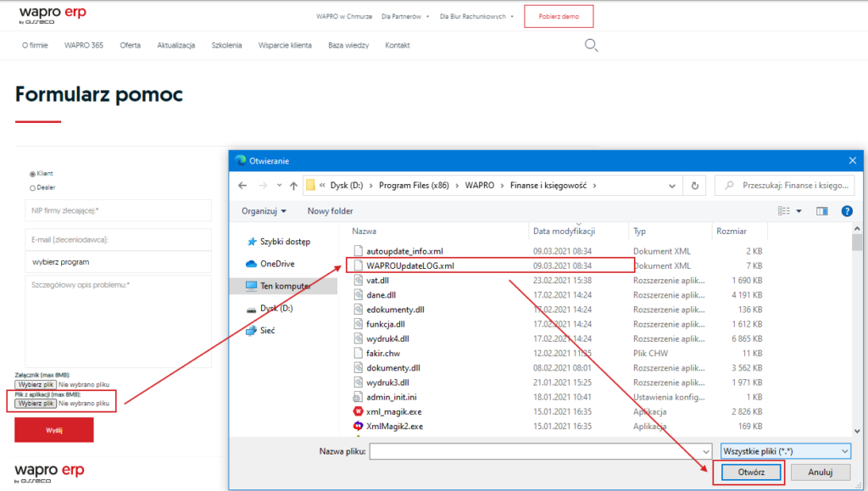Click in the Szczegółowy opis problemu textarea
Image resolution: width=868 pixels, height=491 pixels.
(118, 321)
